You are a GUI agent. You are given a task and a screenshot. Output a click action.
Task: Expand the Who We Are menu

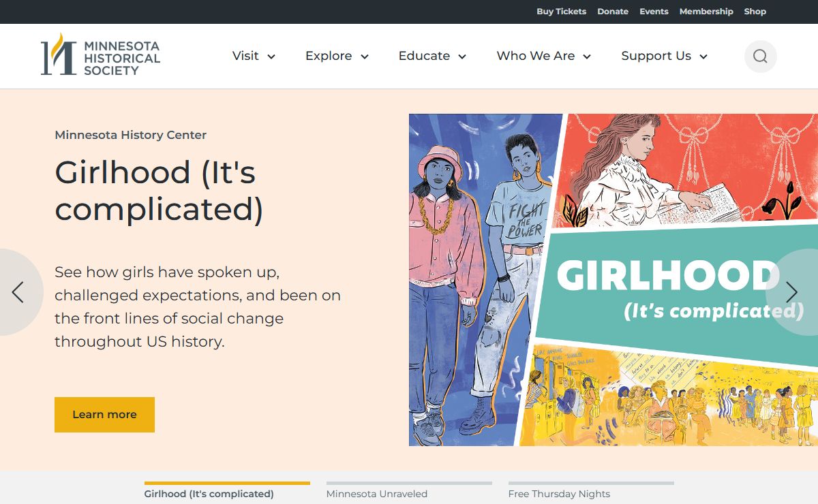543,56
